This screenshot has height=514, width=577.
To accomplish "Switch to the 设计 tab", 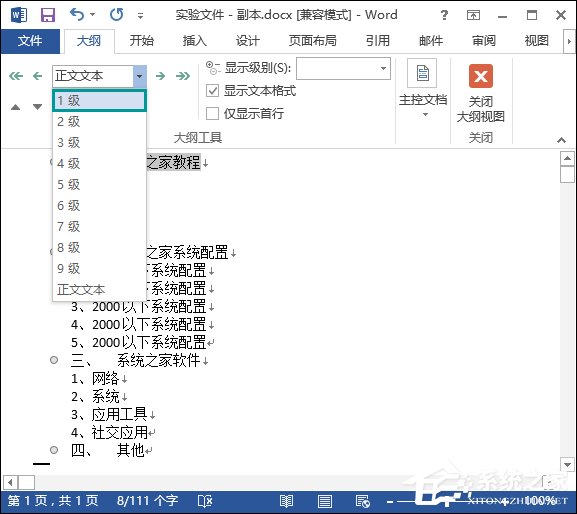I will [247, 40].
